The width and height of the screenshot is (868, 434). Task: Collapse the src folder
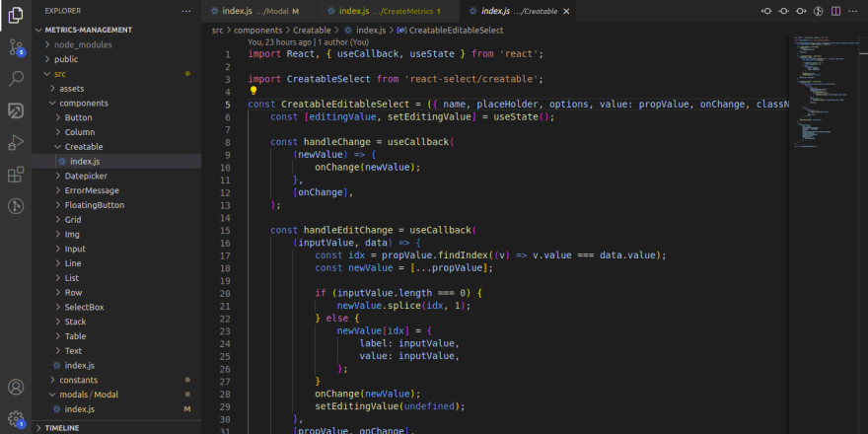117,74
